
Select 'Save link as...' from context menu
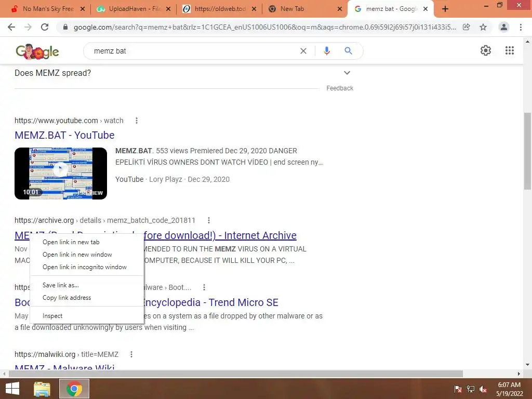pyautogui.click(x=87, y=285)
